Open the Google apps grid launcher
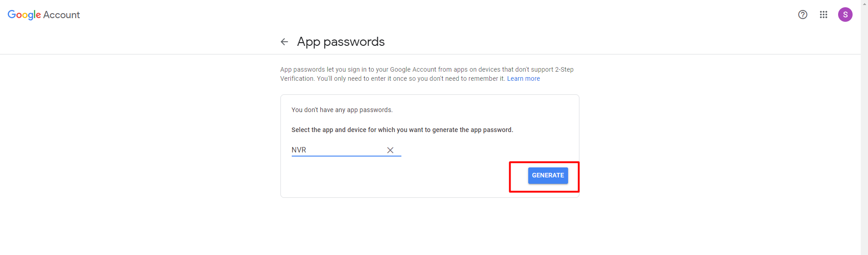868x255 pixels. 824,15
